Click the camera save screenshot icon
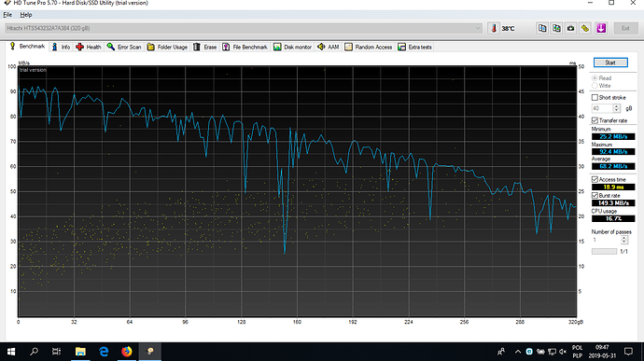 pos(570,28)
